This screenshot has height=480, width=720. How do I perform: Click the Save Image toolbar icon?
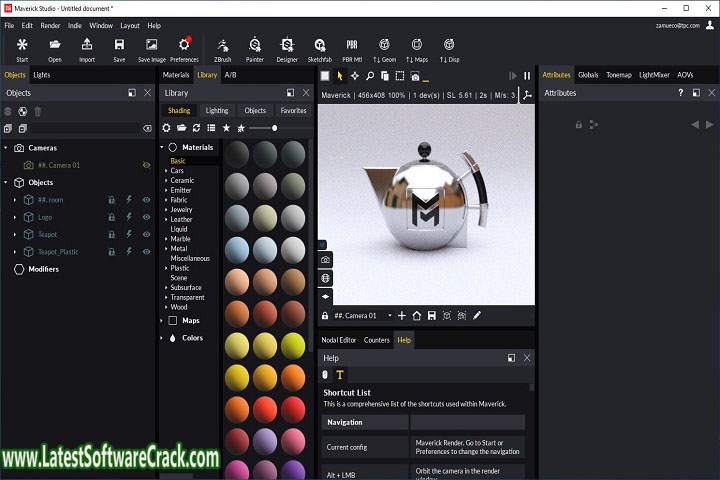[x=150, y=48]
